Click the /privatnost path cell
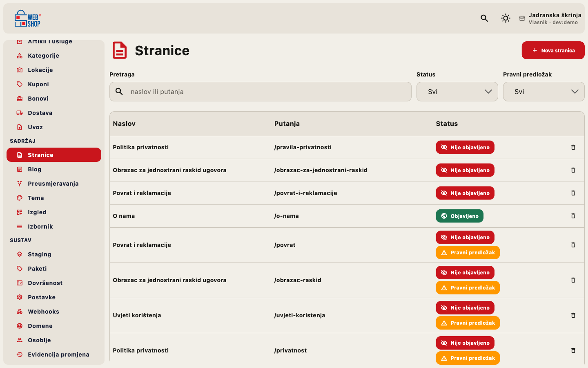588x368 pixels. click(x=291, y=350)
